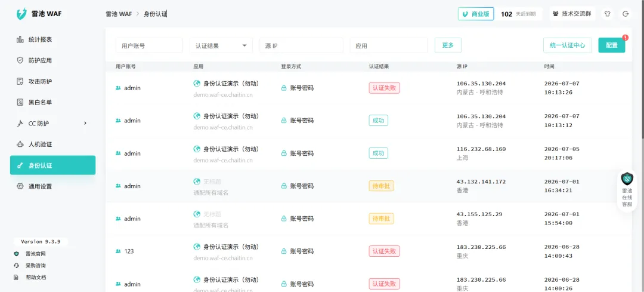Click source IP 116.232.68.160
This screenshot has width=644, height=292.
(481, 149)
